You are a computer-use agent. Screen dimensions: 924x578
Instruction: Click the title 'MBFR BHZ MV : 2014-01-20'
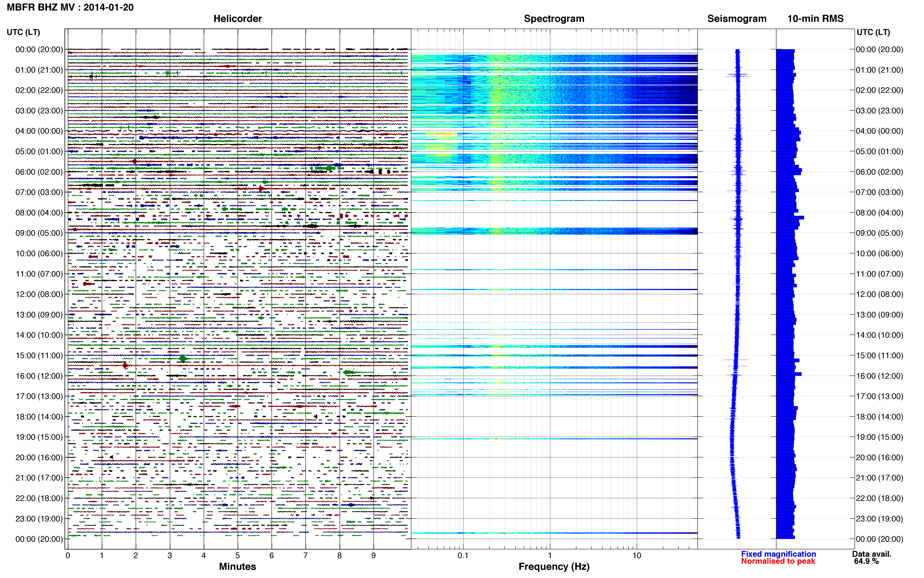70,7
